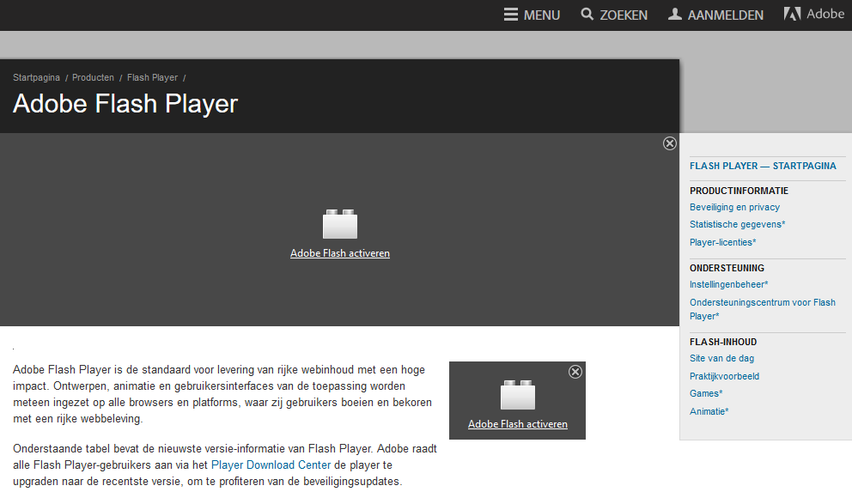Open the ZOEKEN search label
Screen dimensions: 852x504
tap(624, 15)
